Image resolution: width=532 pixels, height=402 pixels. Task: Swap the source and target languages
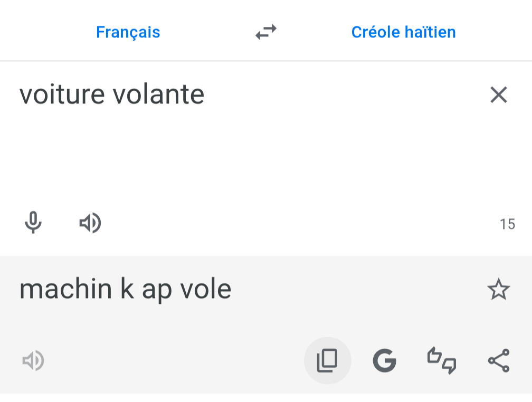[x=266, y=32]
